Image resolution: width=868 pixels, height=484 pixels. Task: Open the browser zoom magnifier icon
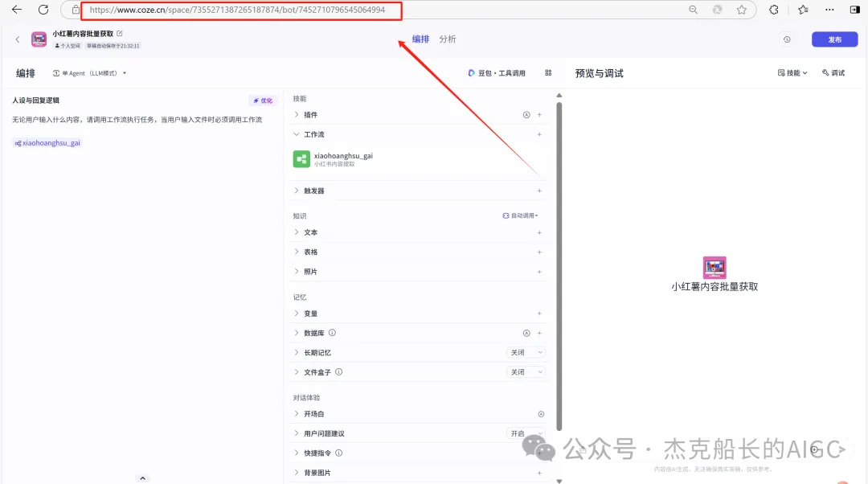pyautogui.click(x=693, y=10)
